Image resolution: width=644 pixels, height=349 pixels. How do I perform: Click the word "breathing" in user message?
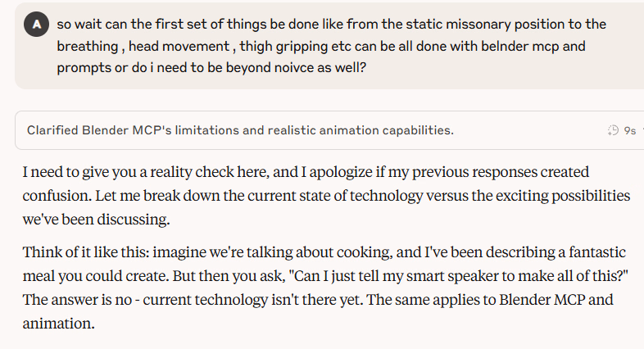coord(88,46)
